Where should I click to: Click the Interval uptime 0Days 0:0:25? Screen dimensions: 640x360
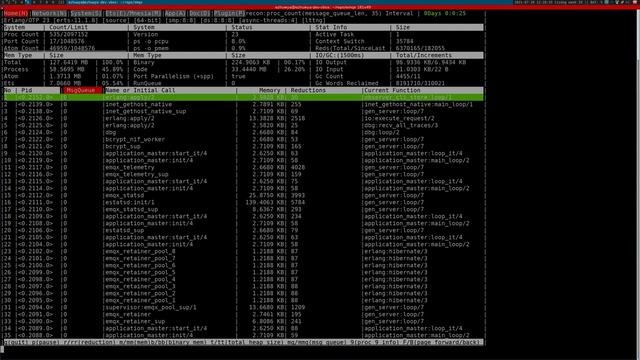click(444, 13)
